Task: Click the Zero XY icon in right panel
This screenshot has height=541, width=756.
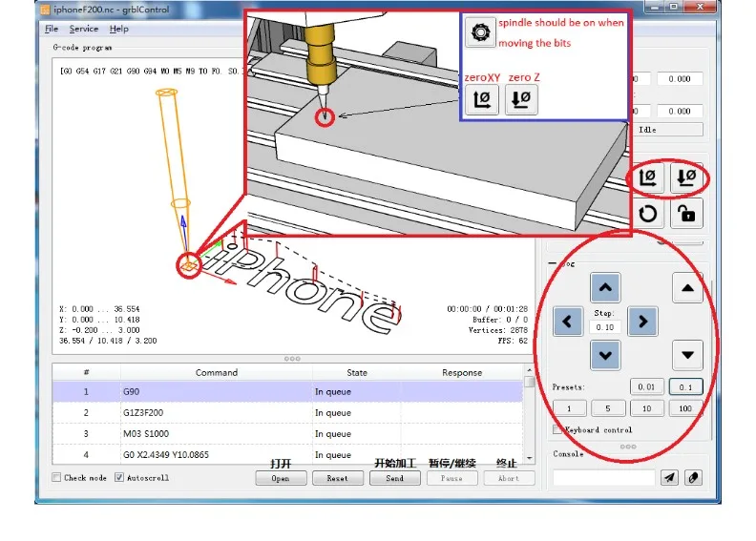Action: [x=647, y=177]
